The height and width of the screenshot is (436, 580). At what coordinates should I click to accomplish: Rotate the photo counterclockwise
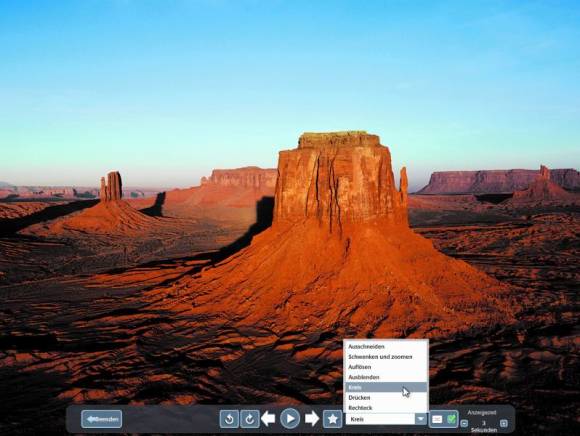tap(229, 419)
